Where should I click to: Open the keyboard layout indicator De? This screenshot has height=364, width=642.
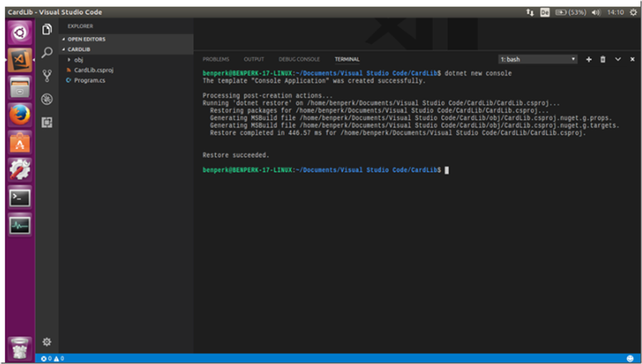pos(545,12)
